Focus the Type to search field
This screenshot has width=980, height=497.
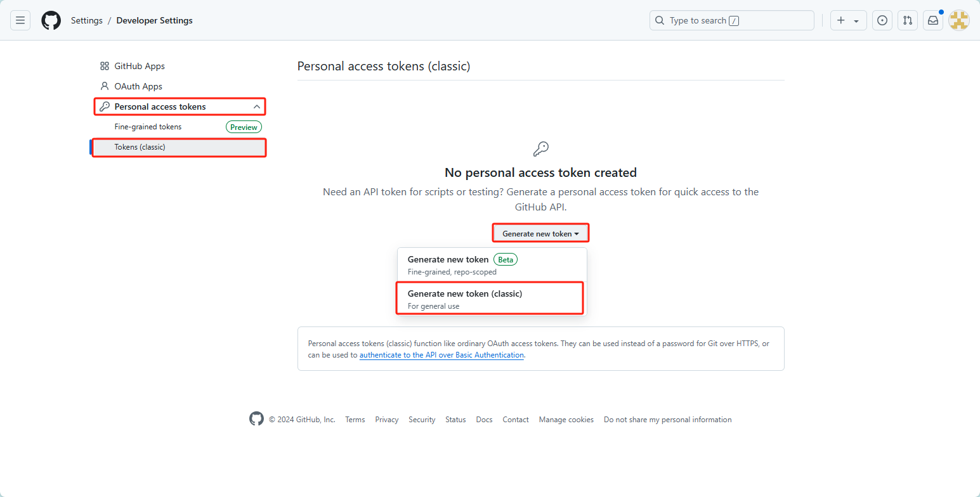point(732,20)
